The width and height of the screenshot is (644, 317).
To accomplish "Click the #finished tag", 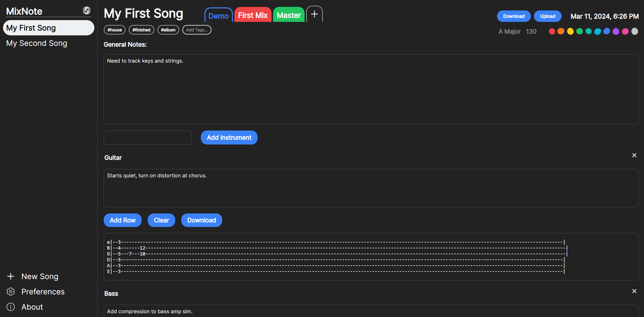I will [x=141, y=30].
